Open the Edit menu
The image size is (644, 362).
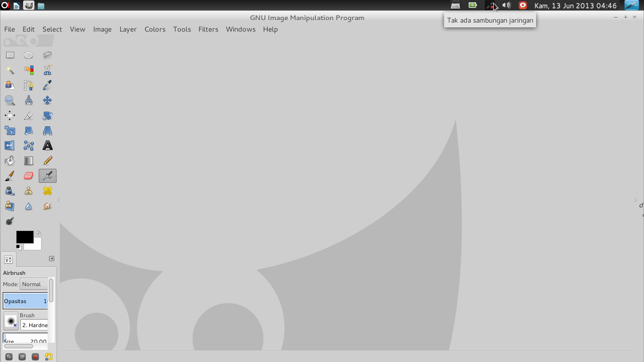click(29, 29)
